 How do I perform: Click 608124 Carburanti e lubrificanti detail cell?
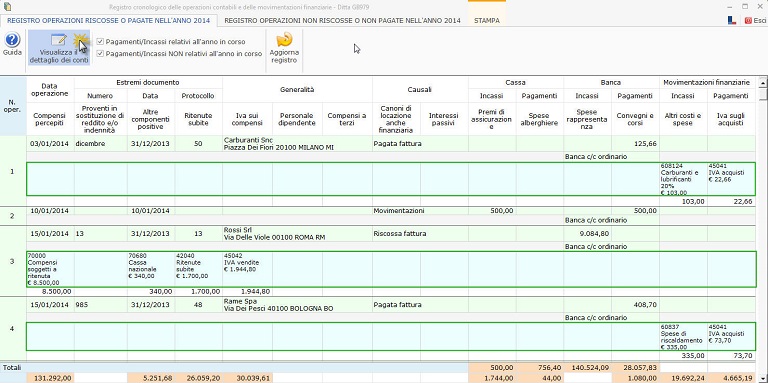click(683, 179)
